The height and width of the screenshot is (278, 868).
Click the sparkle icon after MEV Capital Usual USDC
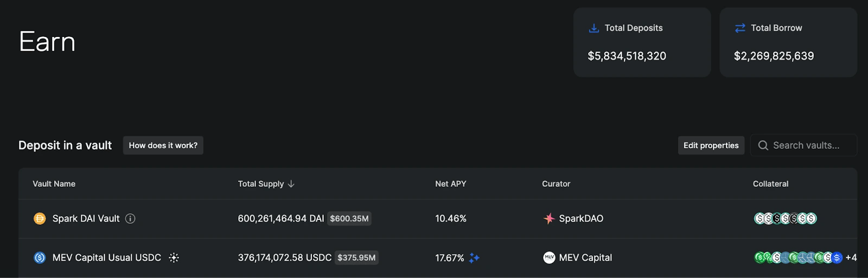point(174,258)
